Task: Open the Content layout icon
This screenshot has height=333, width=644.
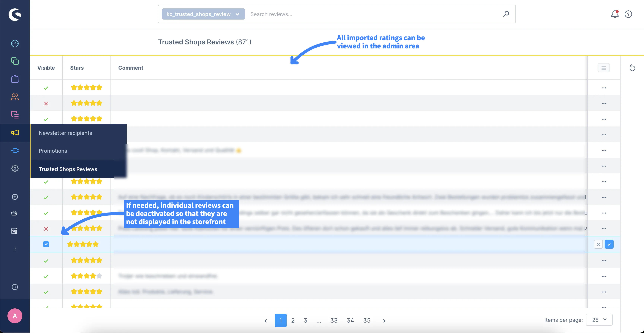Action: pos(15,115)
